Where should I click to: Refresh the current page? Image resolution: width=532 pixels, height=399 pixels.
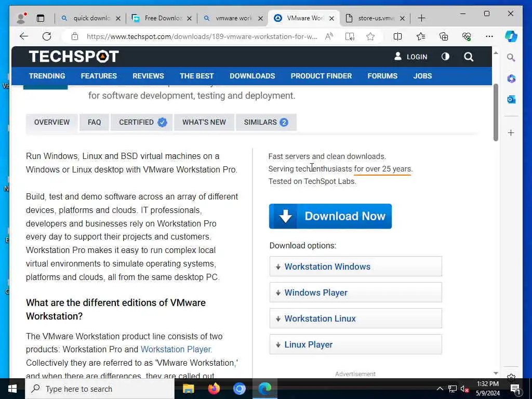coord(47,36)
